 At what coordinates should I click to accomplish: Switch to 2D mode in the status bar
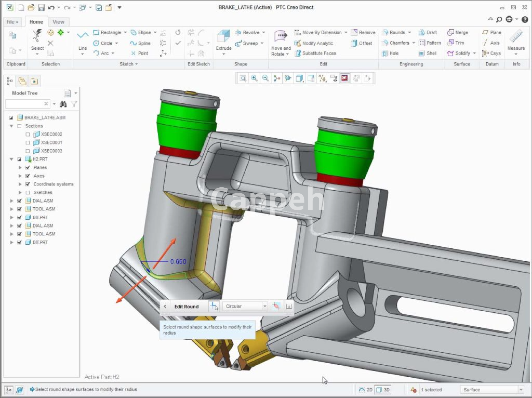coord(366,390)
